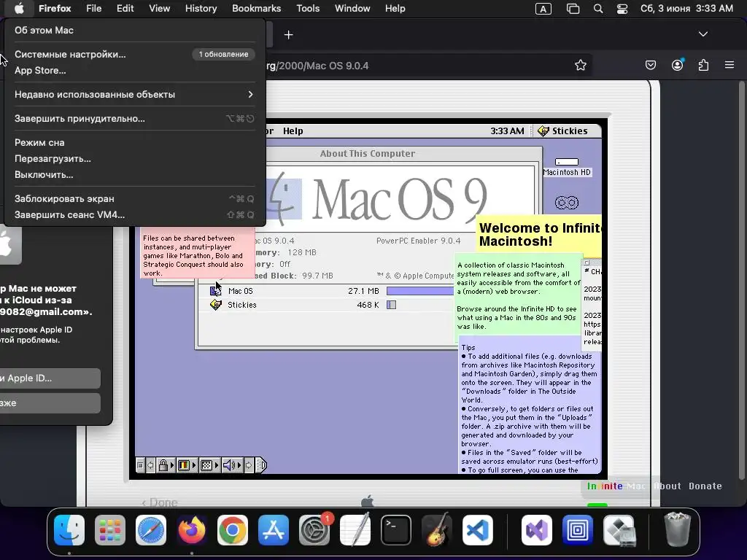Image resolution: width=747 pixels, height=560 pixels.
Task: Click the infinity Infinite HD icon
Action: 566,203
